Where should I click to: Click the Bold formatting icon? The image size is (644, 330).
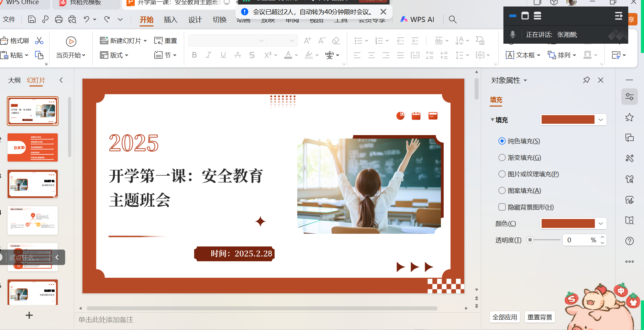coord(194,55)
